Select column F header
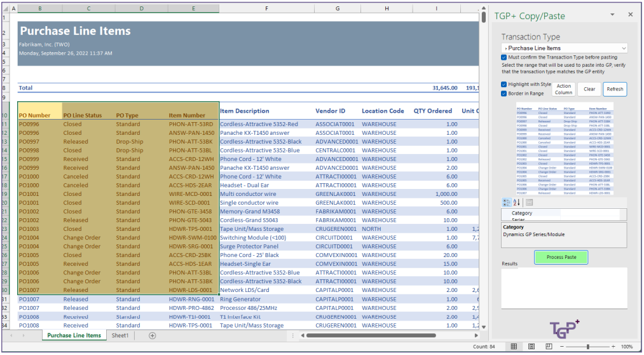644x355 pixels. 266,9
